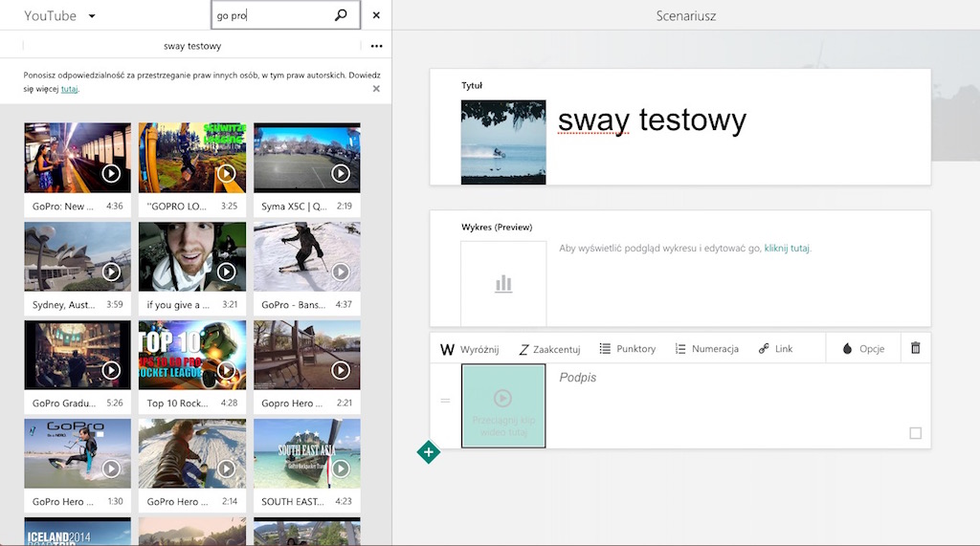Grab the card reorder handle

[445, 401]
